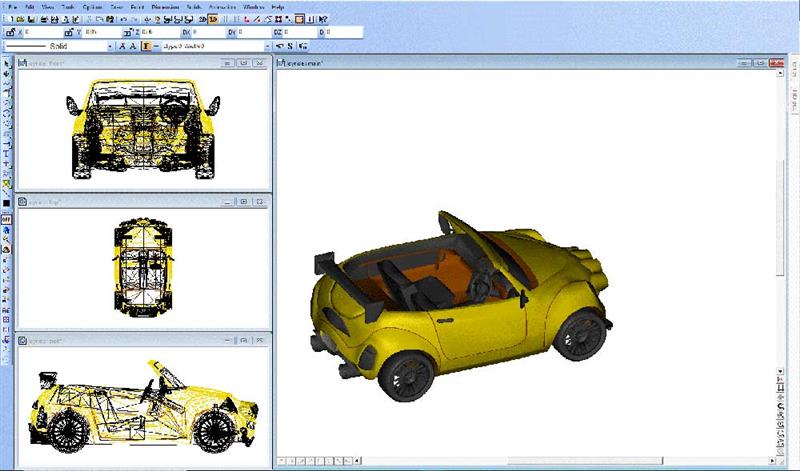Select the arrow pointer tool in left toolbar
Viewport: 800px width, 471px height.
click(x=6, y=63)
